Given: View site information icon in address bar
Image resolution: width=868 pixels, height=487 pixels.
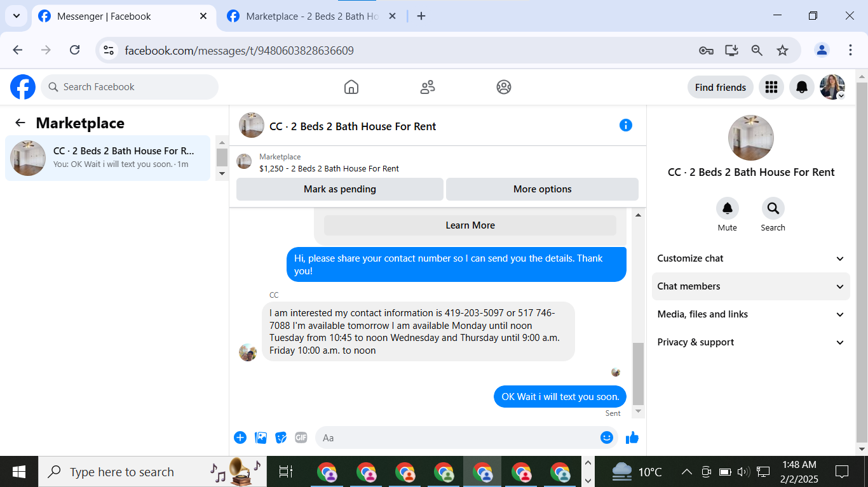Looking at the screenshot, I should click(109, 50).
